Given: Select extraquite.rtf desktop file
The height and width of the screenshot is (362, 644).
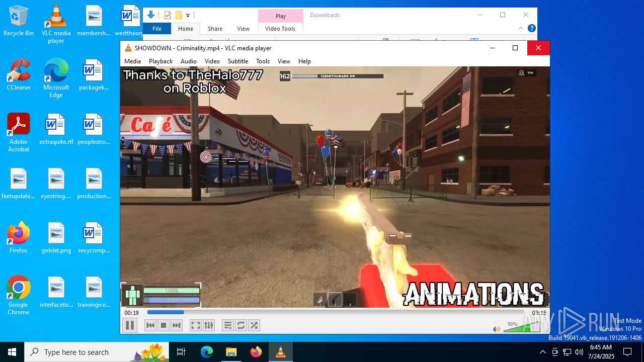Looking at the screenshot, I should pyautogui.click(x=56, y=129).
